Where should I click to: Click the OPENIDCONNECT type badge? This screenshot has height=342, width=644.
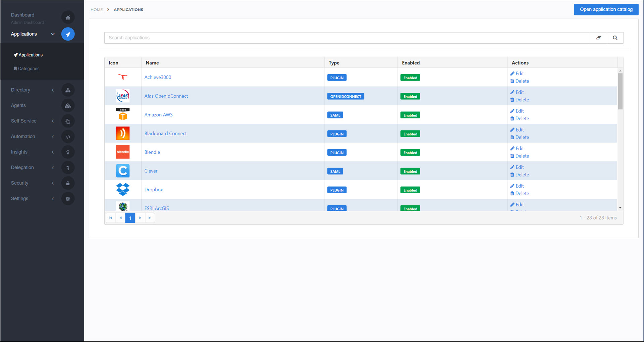pyautogui.click(x=345, y=96)
